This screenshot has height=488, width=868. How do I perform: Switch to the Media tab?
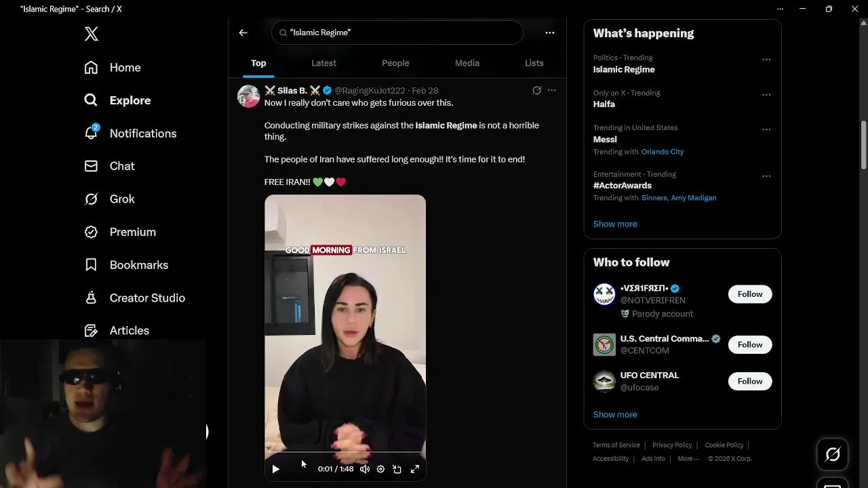467,63
